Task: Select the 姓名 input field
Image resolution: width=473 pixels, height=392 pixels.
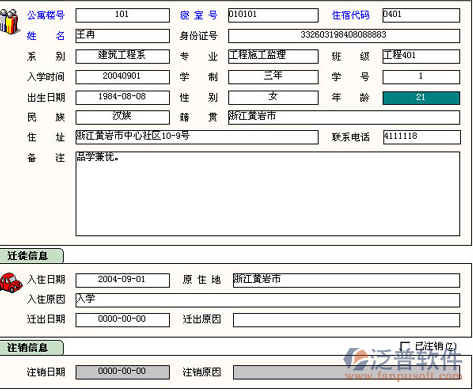Action: click(122, 36)
